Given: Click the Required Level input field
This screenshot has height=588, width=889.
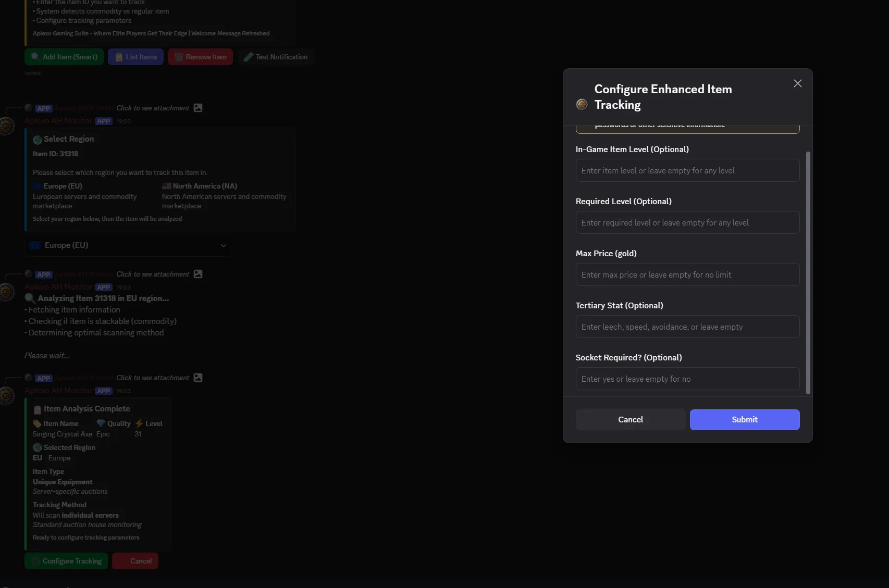Looking at the screenshot, I should pyautogui.click(x=687, y=222).
